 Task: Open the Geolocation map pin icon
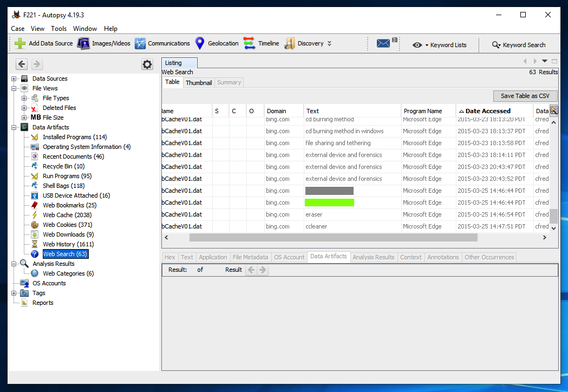click(x=200, y=43)
